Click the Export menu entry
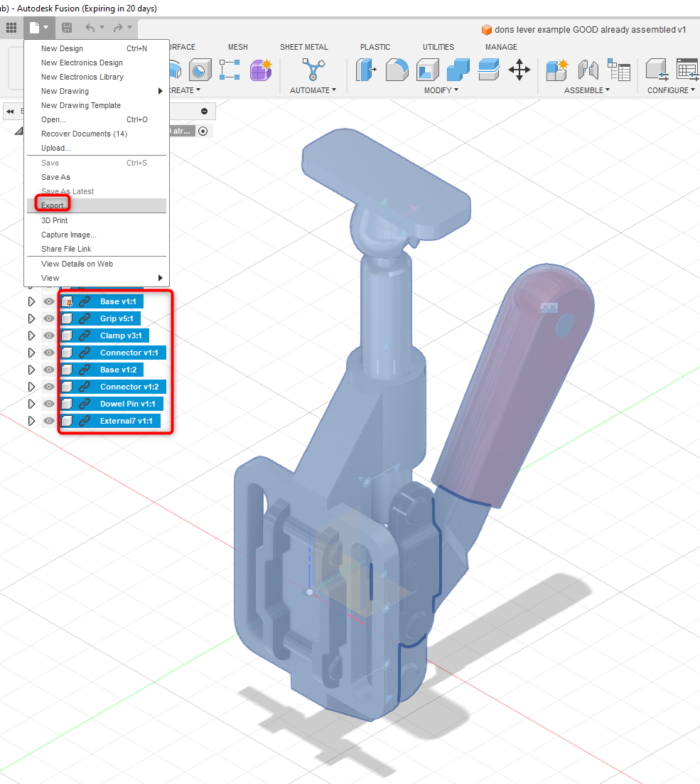Viewport: 700px width, 784px height. click(x=53, y=205)
